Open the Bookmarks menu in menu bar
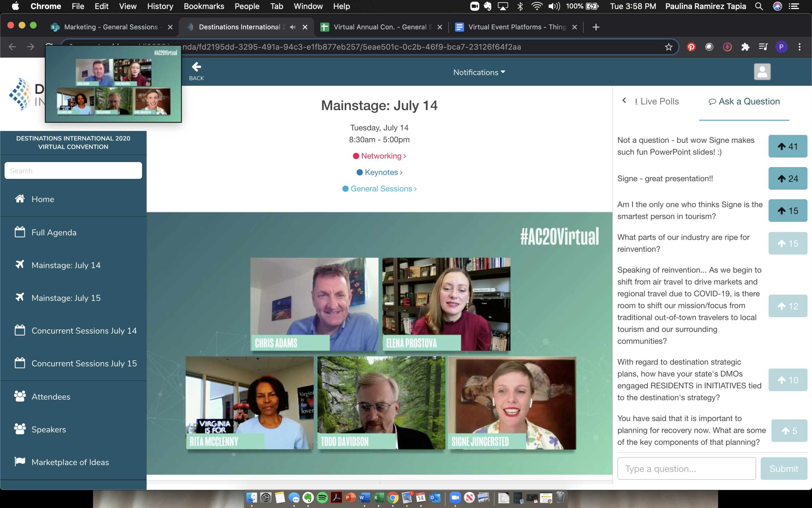The image size is (812, 508). point(204,6)
